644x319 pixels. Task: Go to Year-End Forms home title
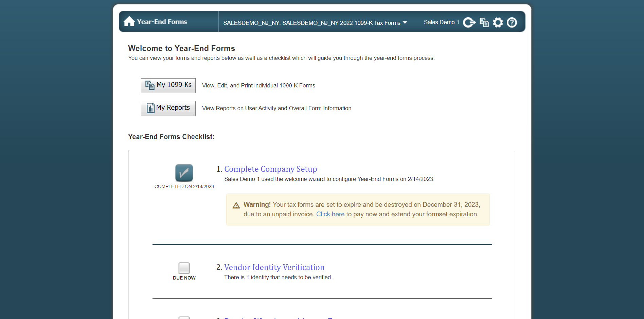[x=162, y=22]
